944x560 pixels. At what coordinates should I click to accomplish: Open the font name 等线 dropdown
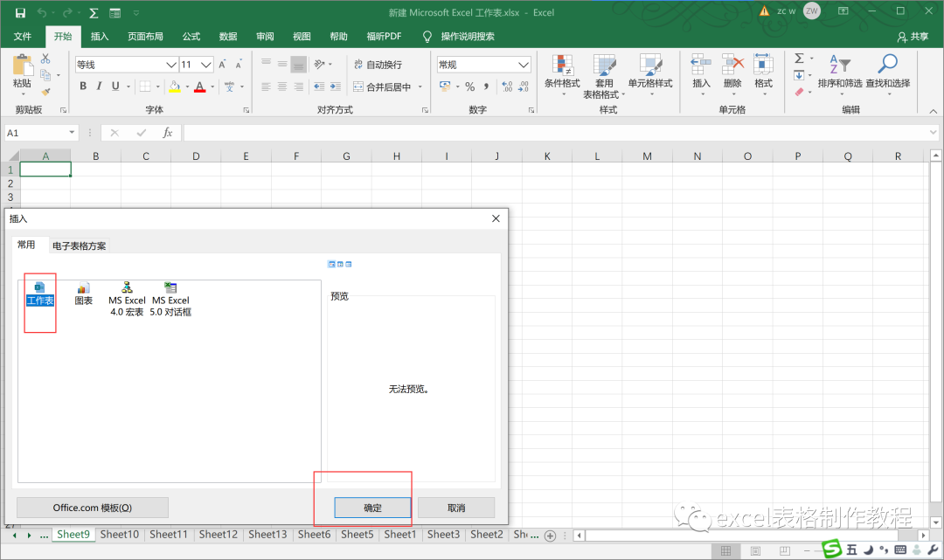171,65
